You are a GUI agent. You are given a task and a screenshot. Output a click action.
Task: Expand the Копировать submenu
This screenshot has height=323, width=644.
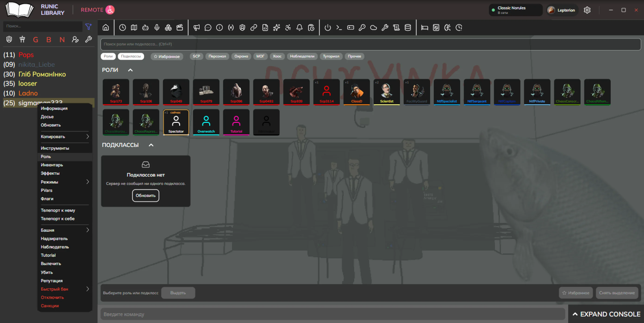(65, 137)
